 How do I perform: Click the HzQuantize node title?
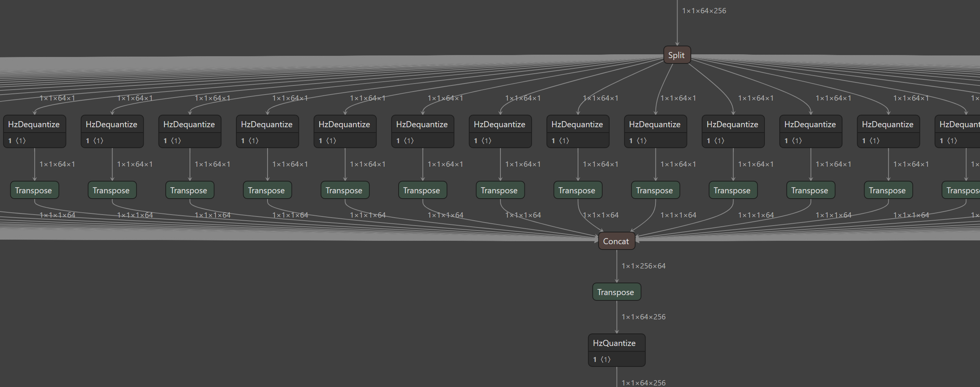[614, 343]
